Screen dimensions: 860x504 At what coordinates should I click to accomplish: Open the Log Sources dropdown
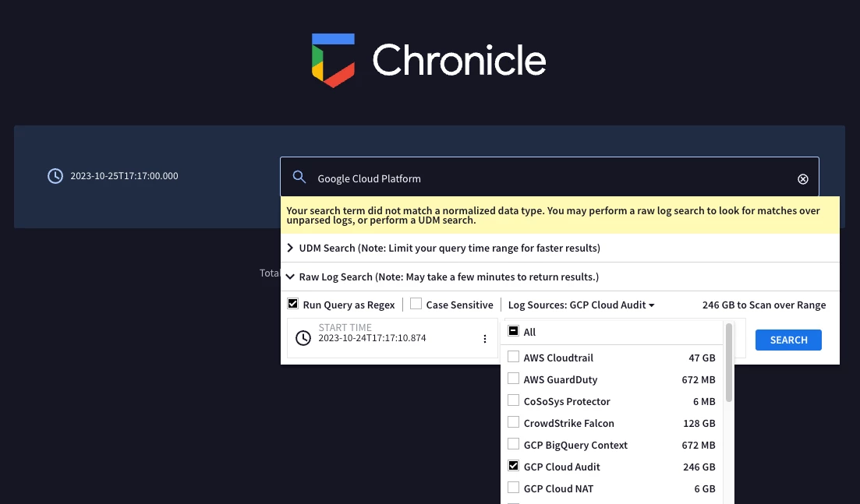582,305
